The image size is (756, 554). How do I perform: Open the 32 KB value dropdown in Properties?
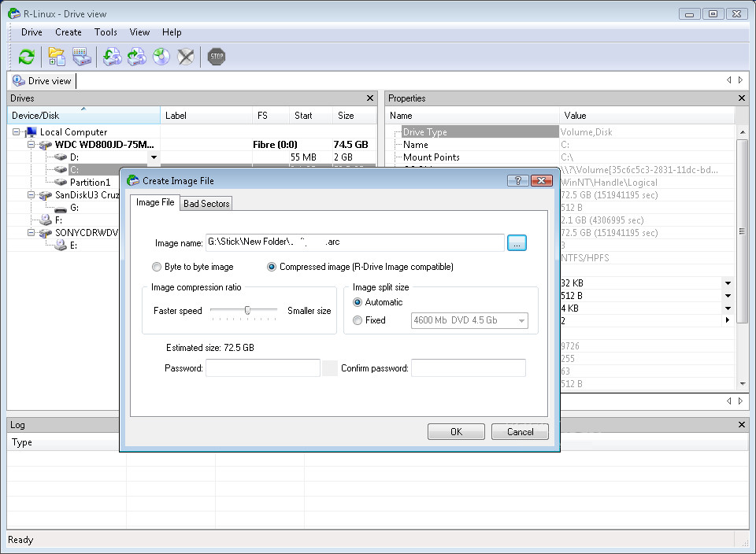click(x=728, y=283)
